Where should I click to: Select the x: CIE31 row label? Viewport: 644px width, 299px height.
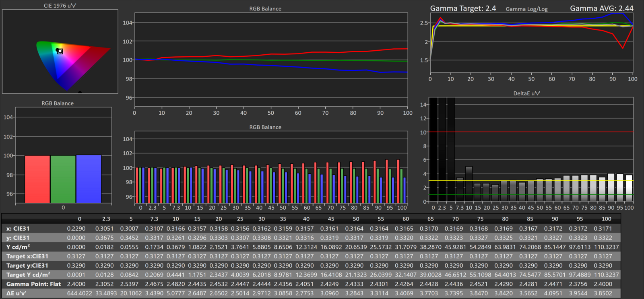click(18, 229)
